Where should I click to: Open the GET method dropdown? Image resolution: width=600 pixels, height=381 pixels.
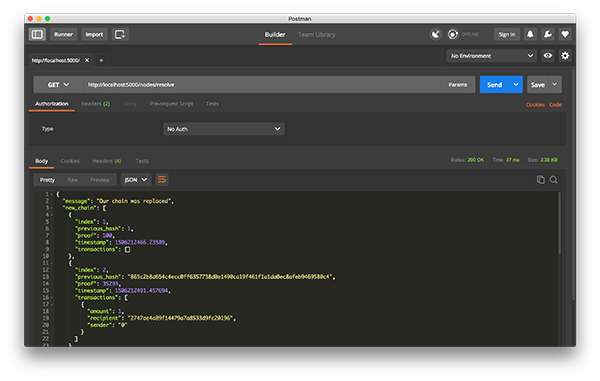58,85
